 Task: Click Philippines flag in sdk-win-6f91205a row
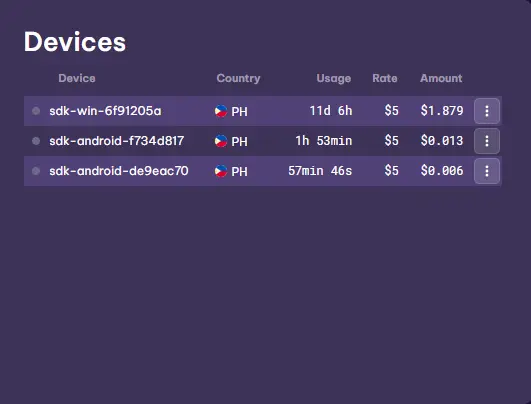221,111
